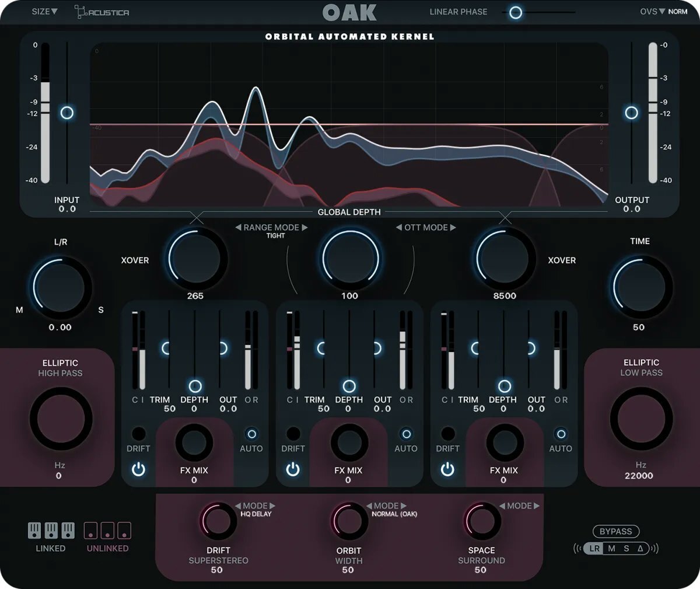Click the Linear Phase slider handle

tap(515, 12)
